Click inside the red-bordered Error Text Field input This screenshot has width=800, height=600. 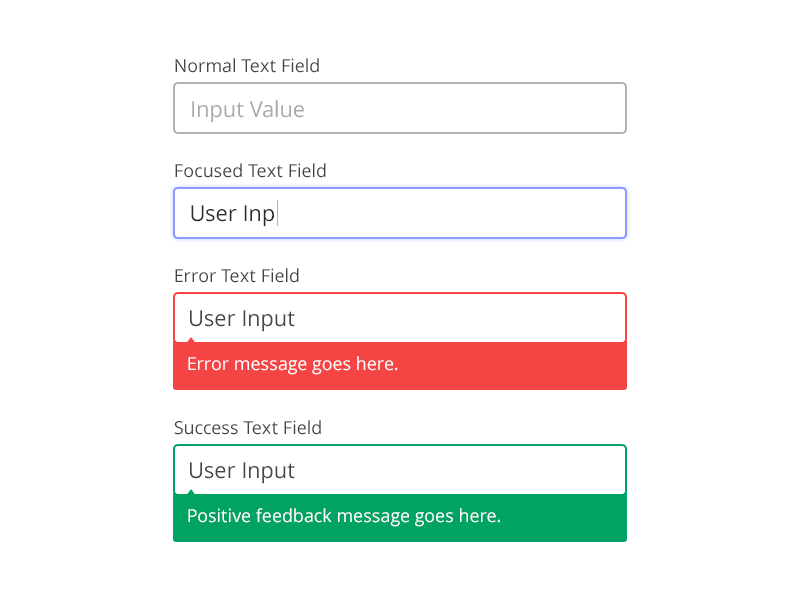click(x=400, y=317)
